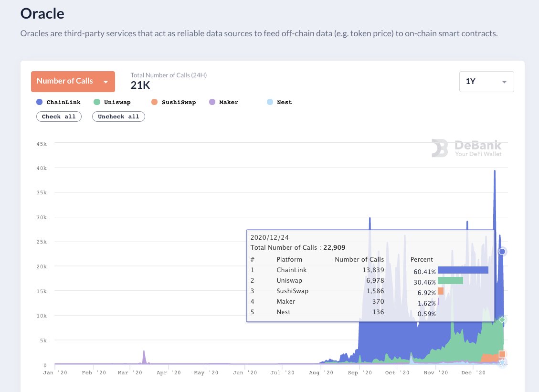539x392 pixels.
Task: Click the 6.92% SushiSwap percent bar
Action: 441,291
